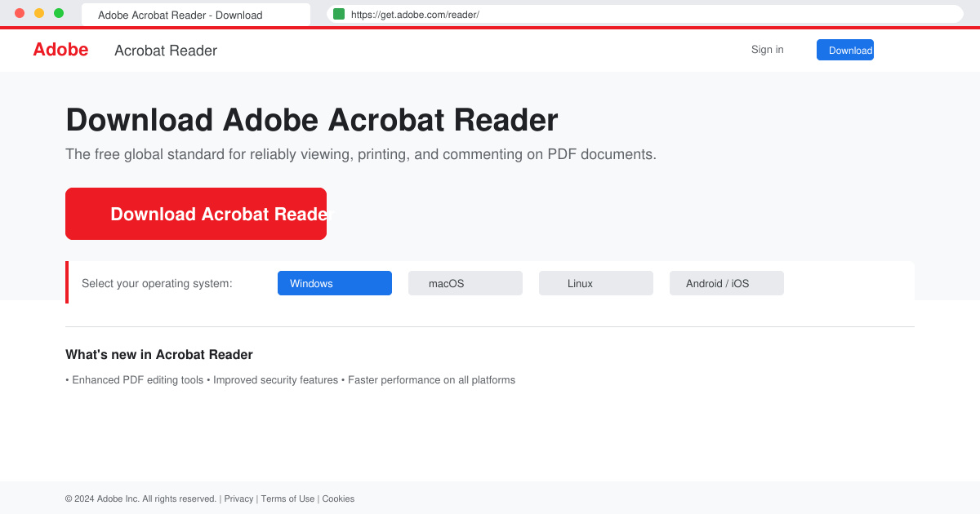The image size is (980, 514).
Task: Select the Windows operating system option
Action: tap(335, 283)
